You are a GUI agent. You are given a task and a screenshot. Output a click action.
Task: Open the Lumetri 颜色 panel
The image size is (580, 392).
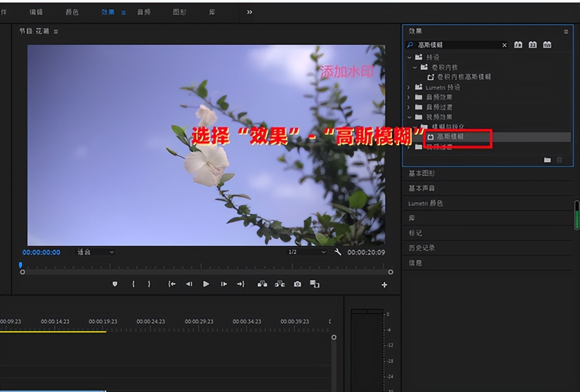pyautogui.click(x=425, y=203)
